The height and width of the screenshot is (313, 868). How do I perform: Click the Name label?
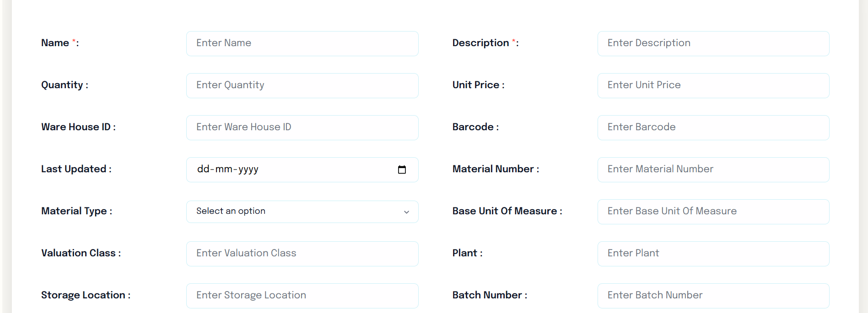60,43
